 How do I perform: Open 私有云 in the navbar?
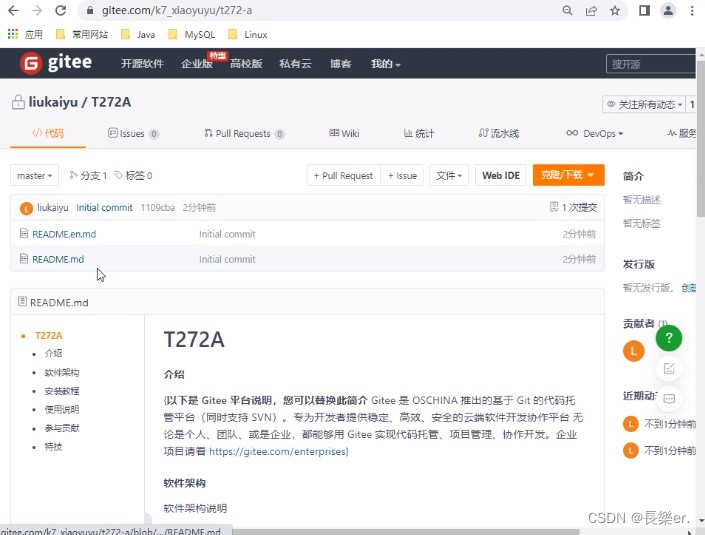[295, 64]
